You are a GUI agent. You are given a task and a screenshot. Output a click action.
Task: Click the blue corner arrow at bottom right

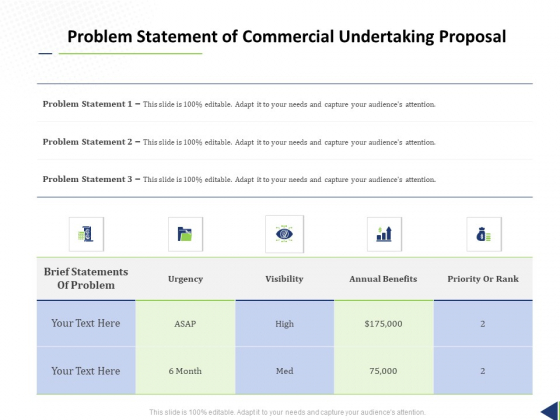pyautogui.click(x=550, y=411)
